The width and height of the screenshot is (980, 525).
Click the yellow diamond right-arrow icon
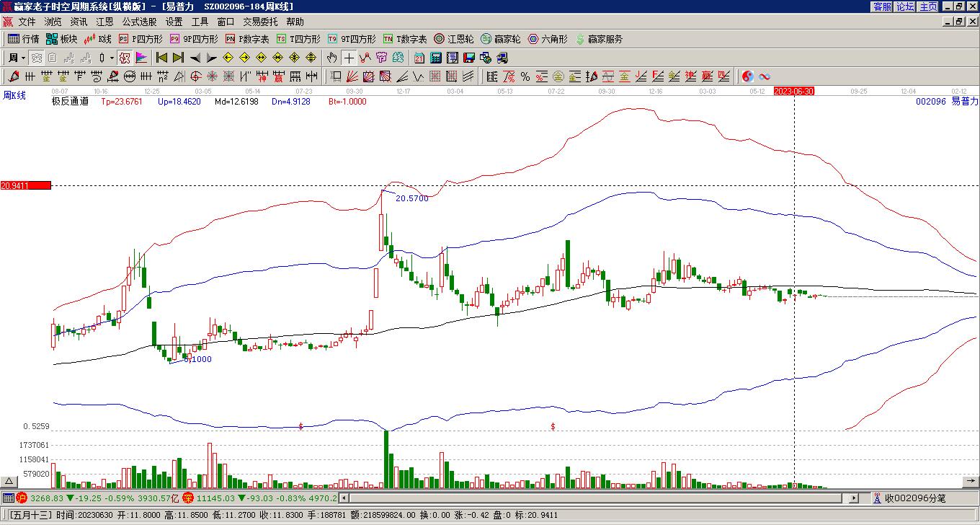(244, 58)
